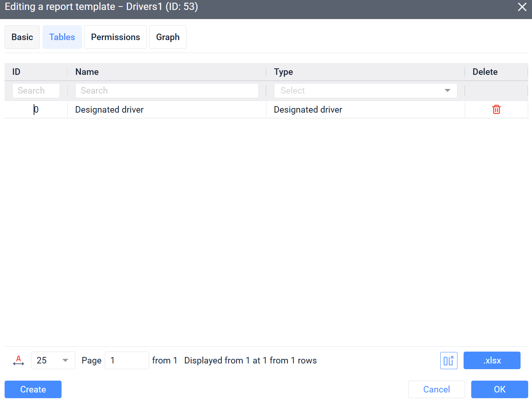532x402 pixels.
Task: Select the Designated driver name cell
Action: point(109,110)
